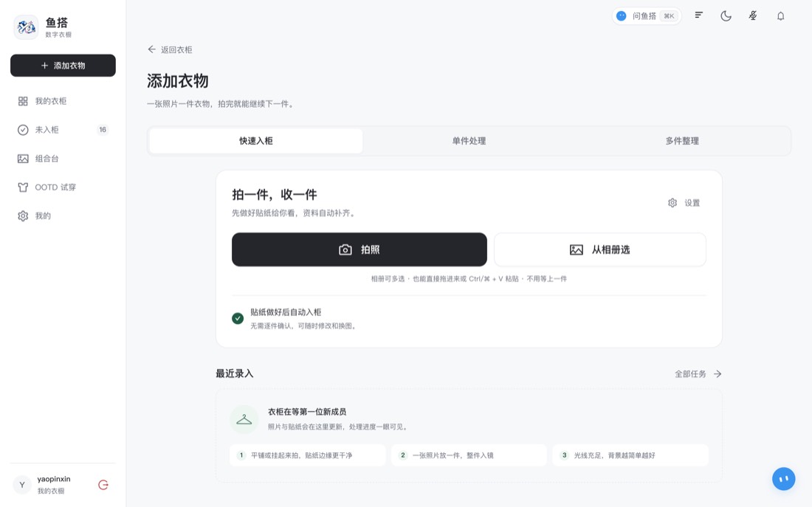
Task: Open 全部任务 link
Action: click(698, 374)
